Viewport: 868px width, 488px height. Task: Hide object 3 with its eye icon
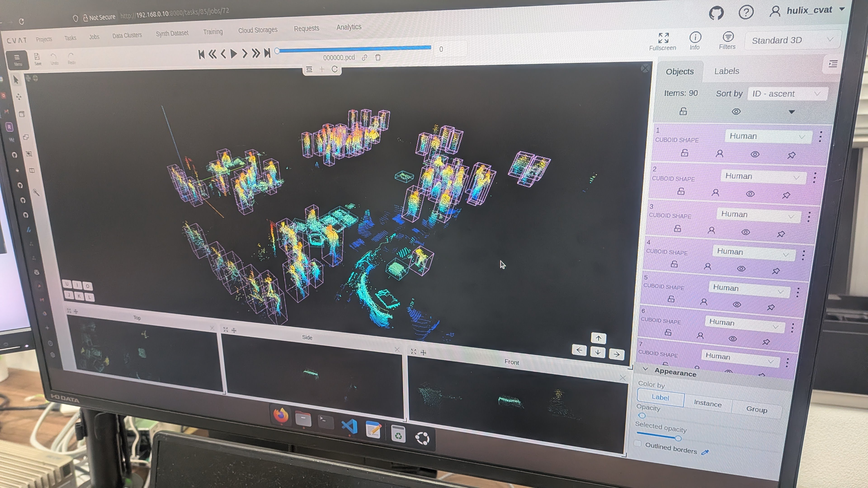click(x=746, y=232)
